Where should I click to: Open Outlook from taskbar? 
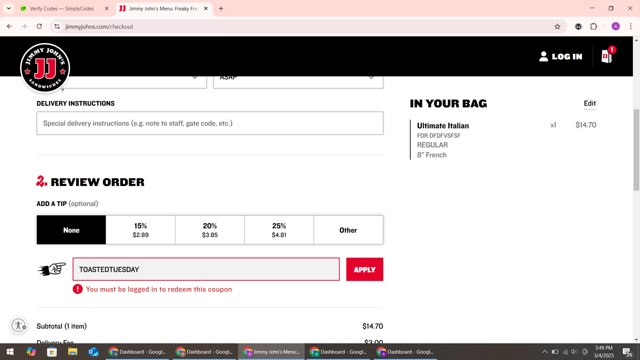point(93,352)
